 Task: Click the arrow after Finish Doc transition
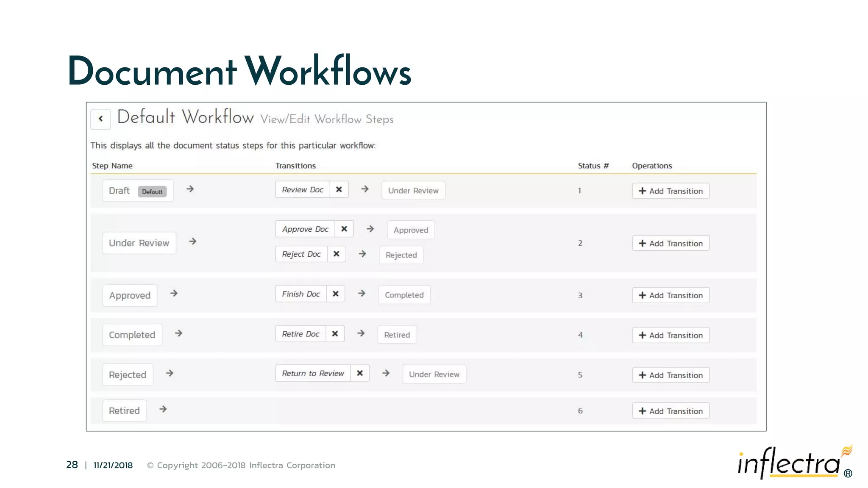click(x=362, y=293)
